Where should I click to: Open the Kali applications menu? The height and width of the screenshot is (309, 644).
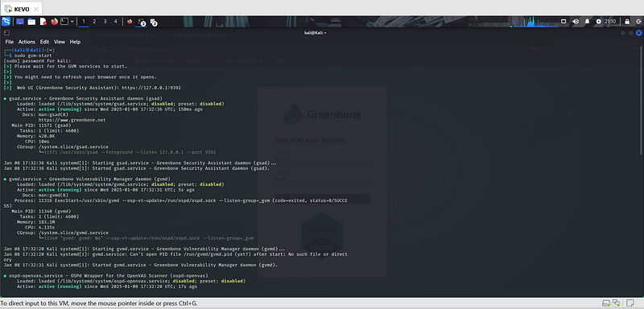(6, 22)
